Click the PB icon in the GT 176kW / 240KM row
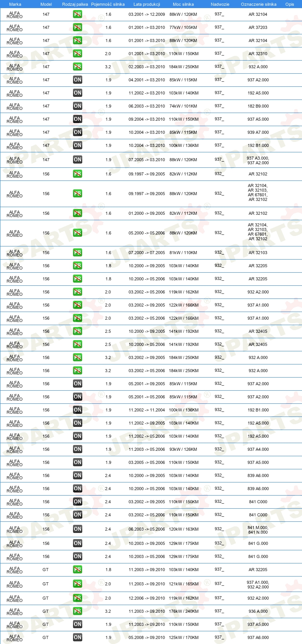 (x=78, y=611)
